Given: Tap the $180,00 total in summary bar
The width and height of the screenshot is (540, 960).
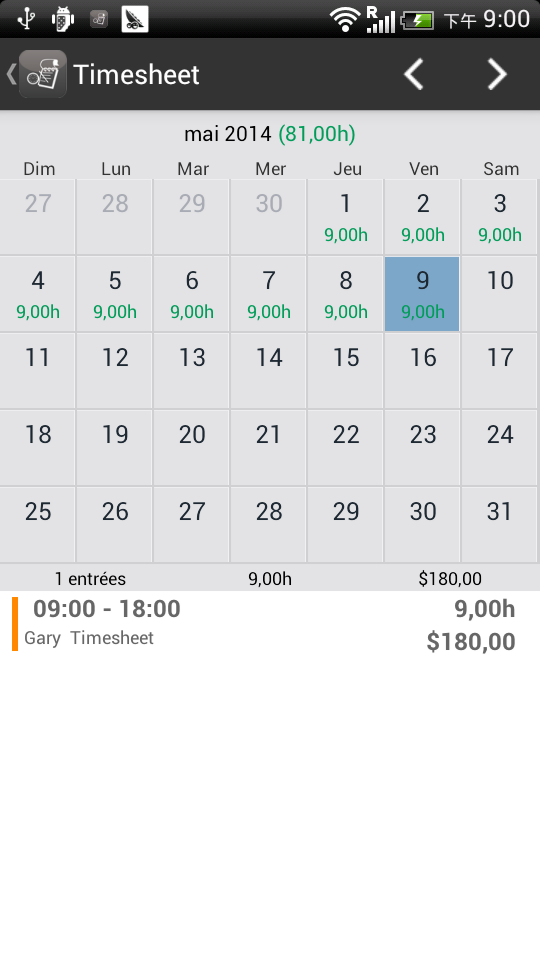Looking at the screenshot, I should 450,579.
